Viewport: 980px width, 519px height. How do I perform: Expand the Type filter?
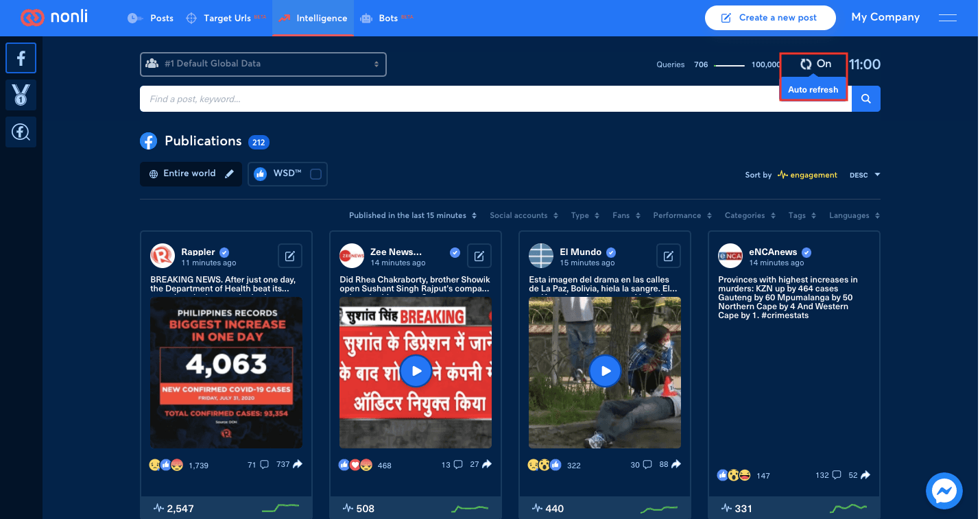coord(586,215)
